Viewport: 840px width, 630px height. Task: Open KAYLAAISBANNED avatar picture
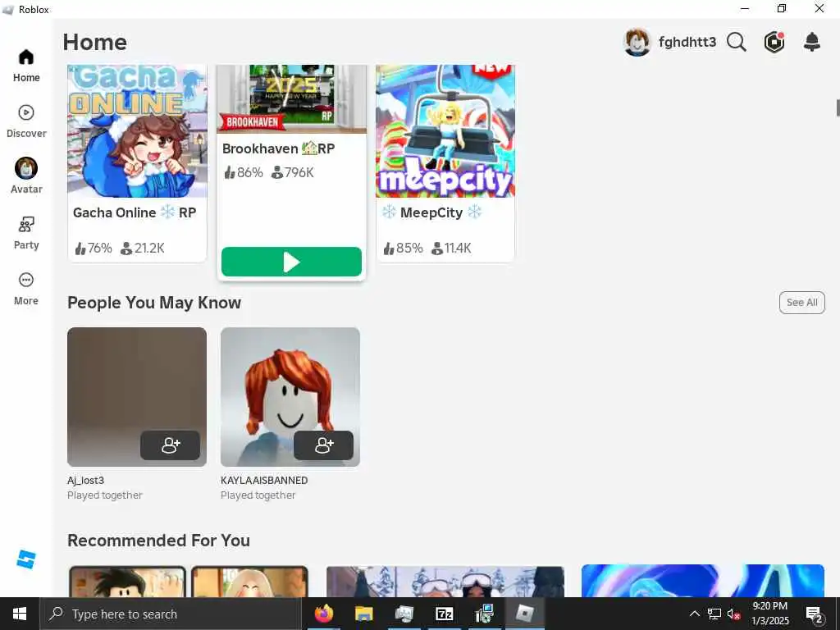(x=290, y=397)
